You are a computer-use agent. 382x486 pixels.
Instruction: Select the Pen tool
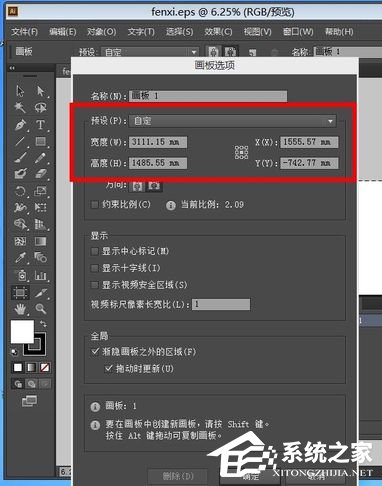click(x=20, y=125)
